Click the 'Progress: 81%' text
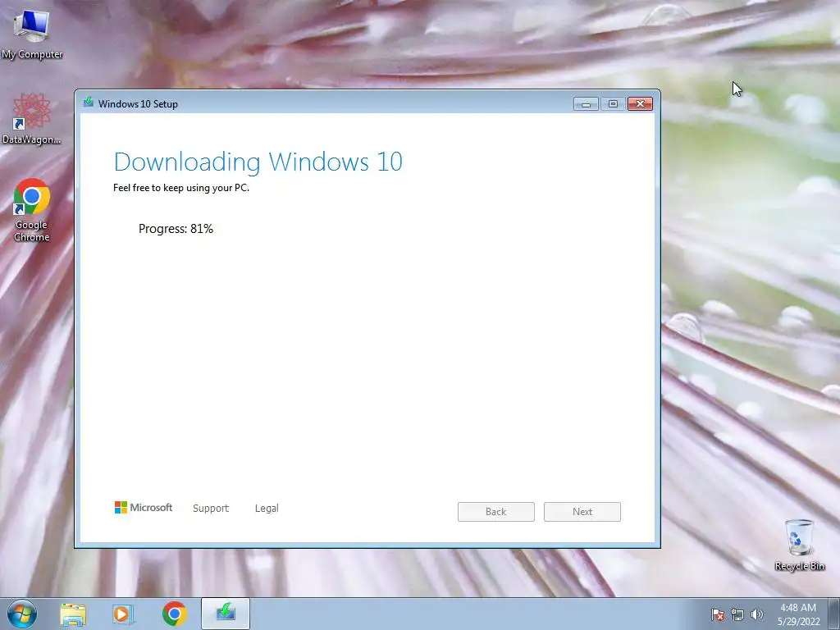The width and height of the screenshot is (840, 630). 176,229
